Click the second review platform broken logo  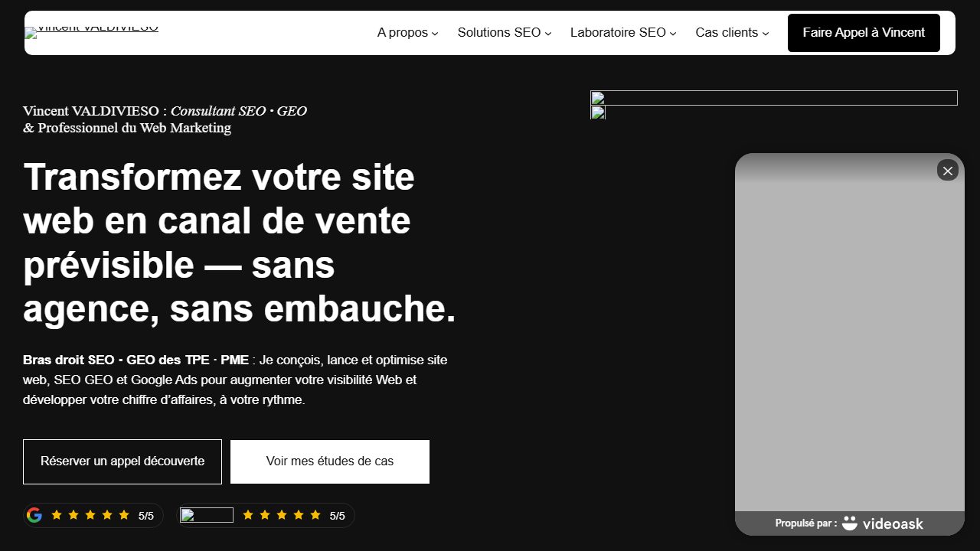207,515
